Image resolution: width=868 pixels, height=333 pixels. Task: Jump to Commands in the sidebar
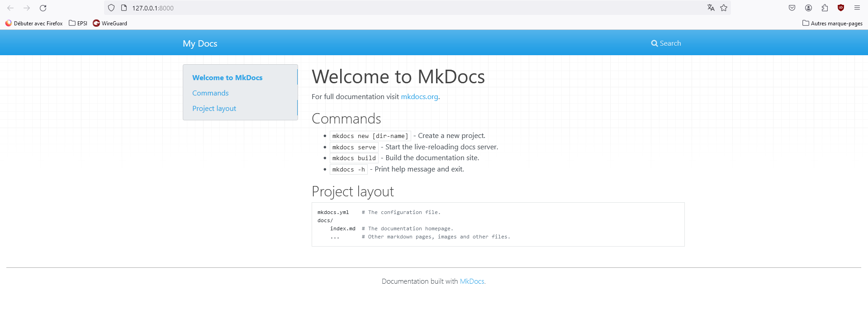tap(210, 93)
